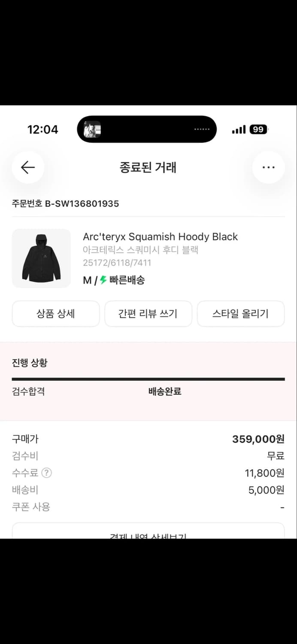
Task: Tap 간편 리뷰 쓰기 to write a review
Action: click(148, 314)
